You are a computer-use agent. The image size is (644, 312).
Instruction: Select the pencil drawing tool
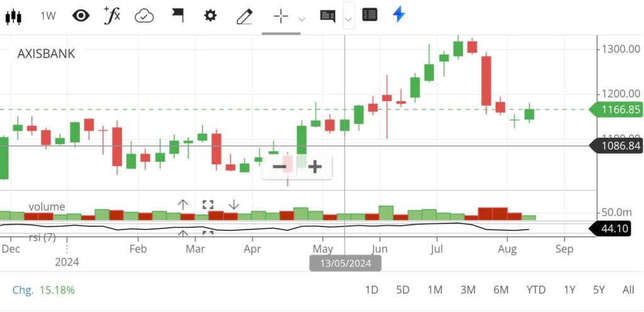point(245,17)
